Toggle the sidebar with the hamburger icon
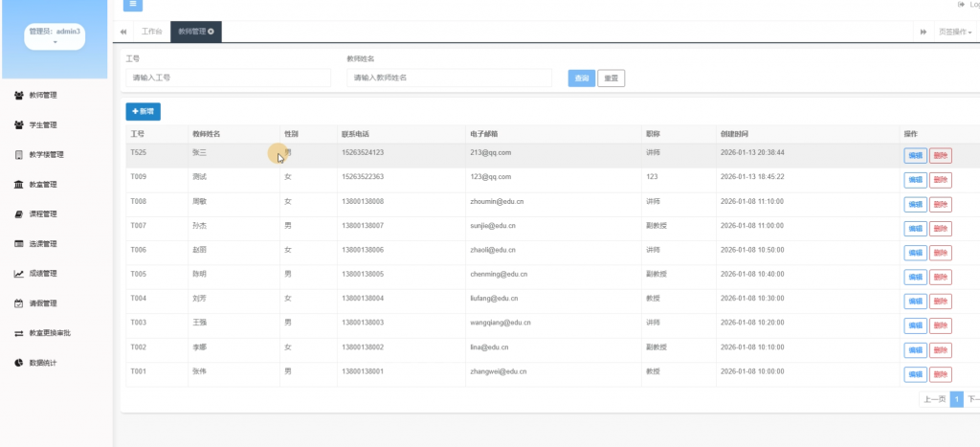The image size is (980, 447). tap(132, 4)
